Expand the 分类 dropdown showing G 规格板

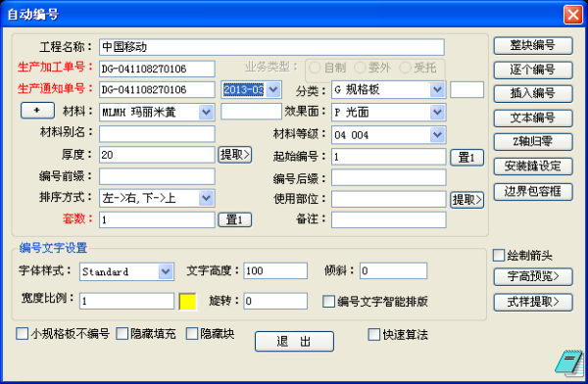[x=437, y=89]
